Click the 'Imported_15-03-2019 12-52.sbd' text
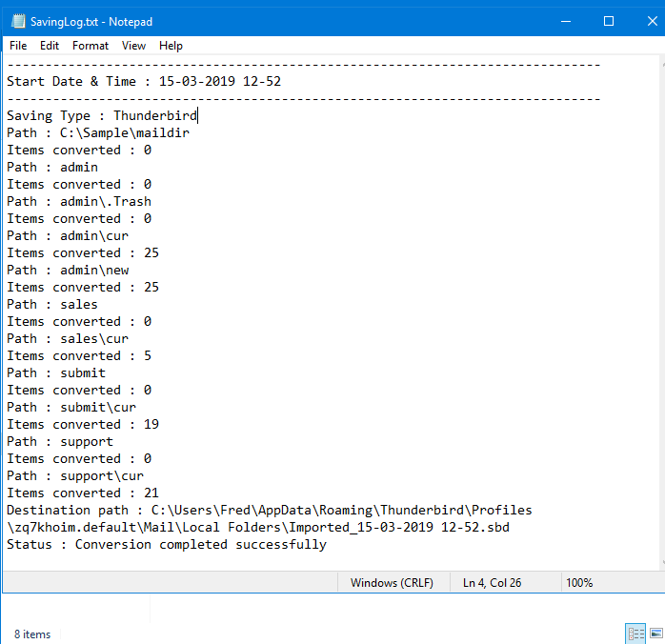Viewport: 665px width, 644px height. point(399,528)
